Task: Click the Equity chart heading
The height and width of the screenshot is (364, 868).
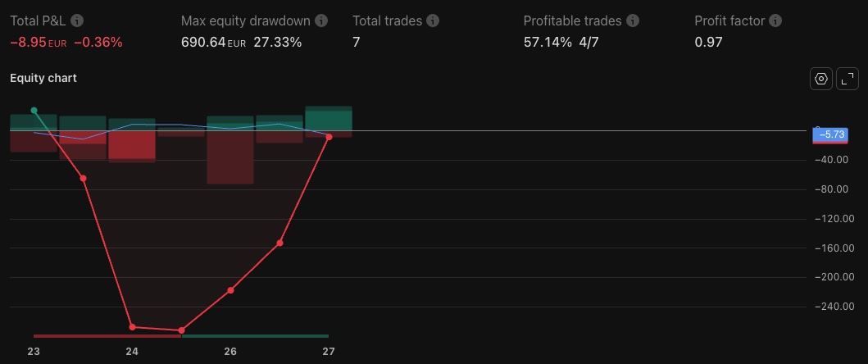Action: tap(43, 78)
